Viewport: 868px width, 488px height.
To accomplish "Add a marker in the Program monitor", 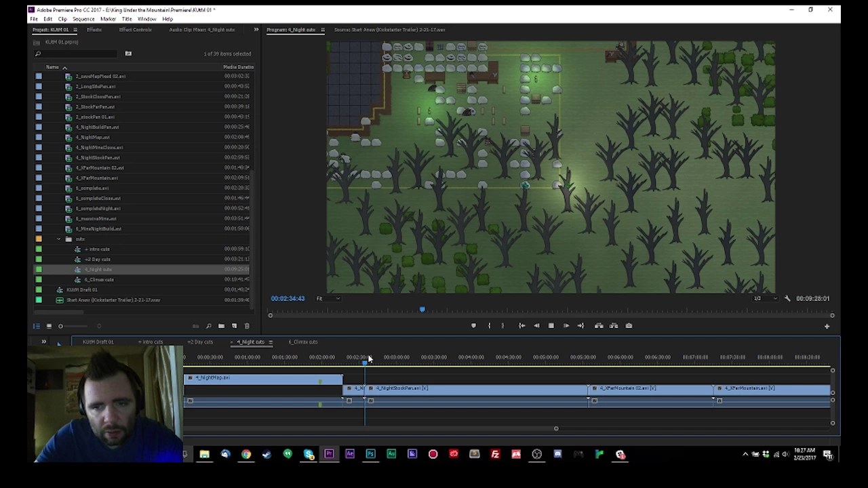I will [x=473, y=326].
